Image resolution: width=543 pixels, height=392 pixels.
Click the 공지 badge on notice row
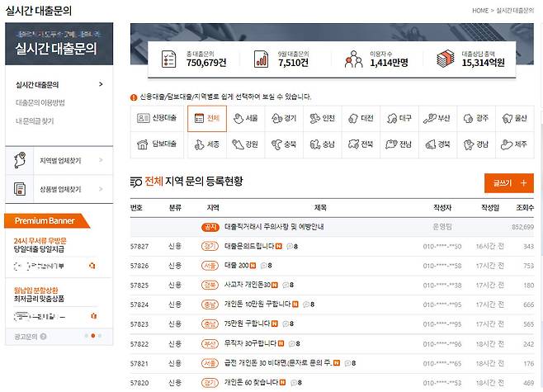point(210,227)
